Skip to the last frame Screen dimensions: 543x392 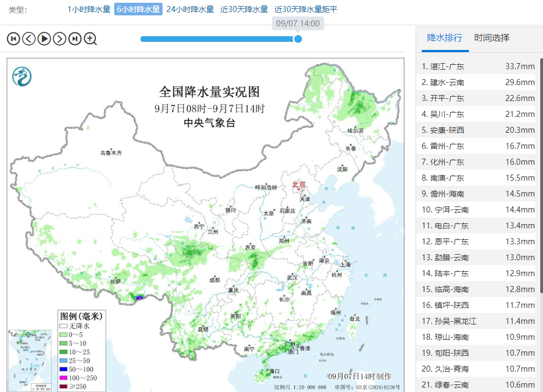[x=75, y=38]
